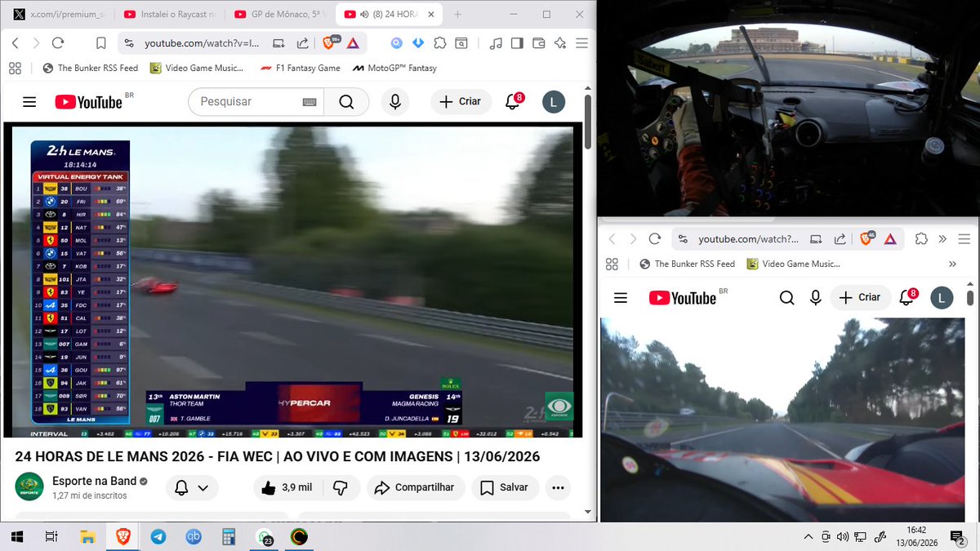980x551 pixels.
Task: Open Video Game Music bookmark in left window
Action: pyautogui.click(x=197, y=68)
